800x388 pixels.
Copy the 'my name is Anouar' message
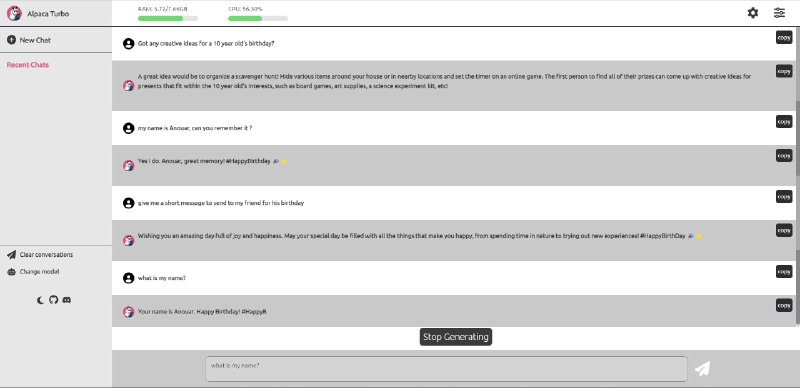tap(784, 122)
